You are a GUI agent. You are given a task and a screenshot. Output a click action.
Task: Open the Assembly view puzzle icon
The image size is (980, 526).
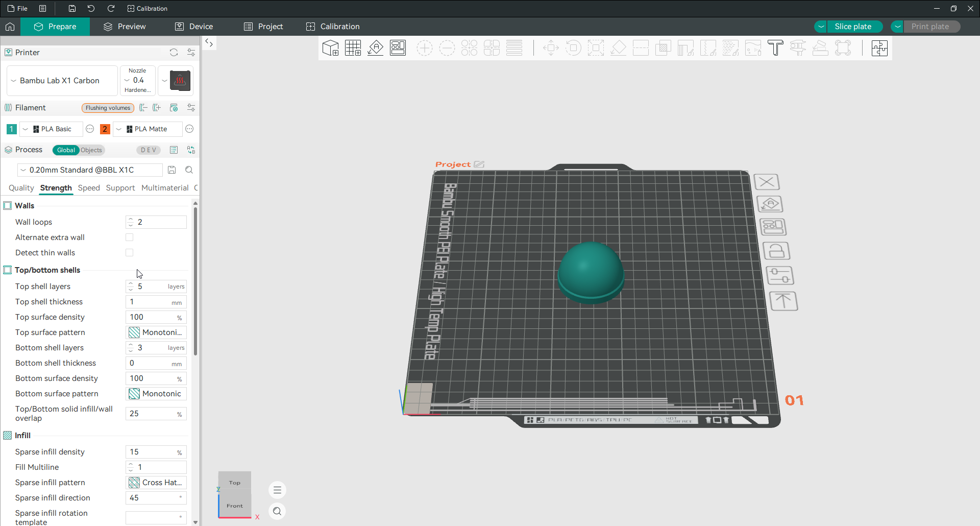tap(879, 48)
